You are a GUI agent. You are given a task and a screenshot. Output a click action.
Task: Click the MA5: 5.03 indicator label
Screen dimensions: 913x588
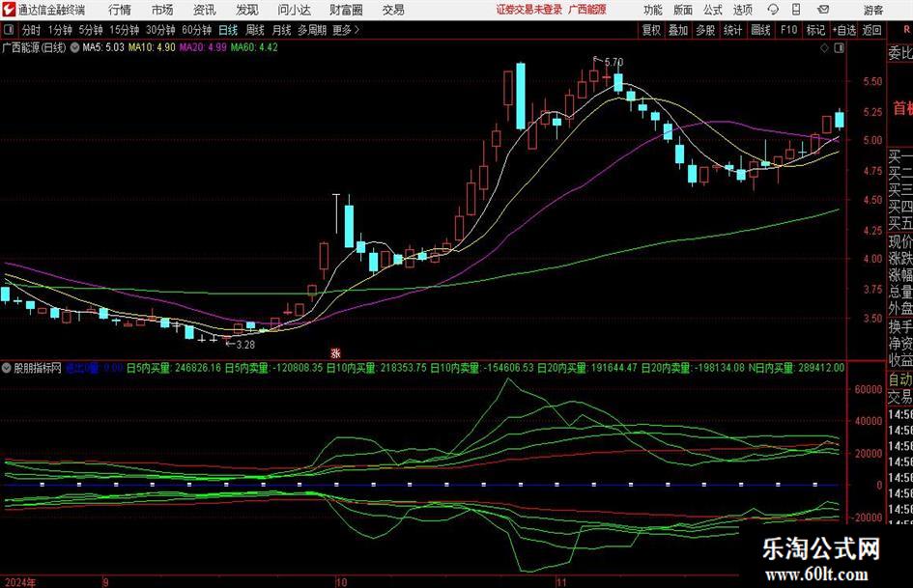click(x=103, y=47)
